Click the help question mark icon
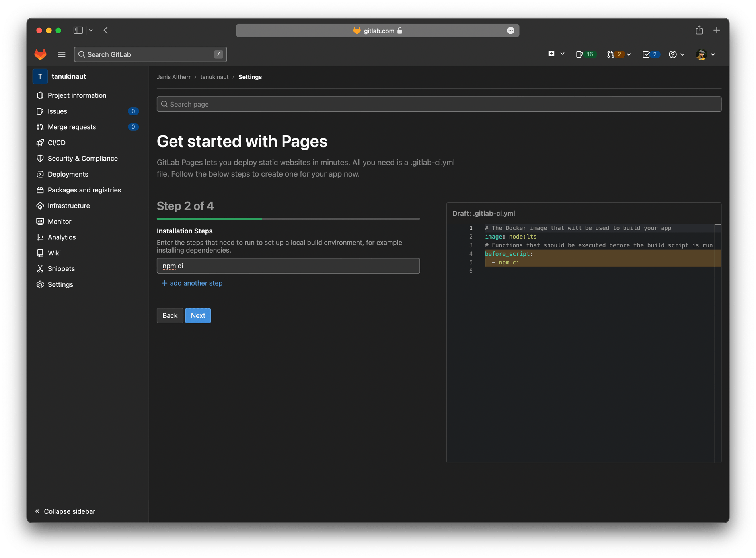 click(x=674, y=54)
